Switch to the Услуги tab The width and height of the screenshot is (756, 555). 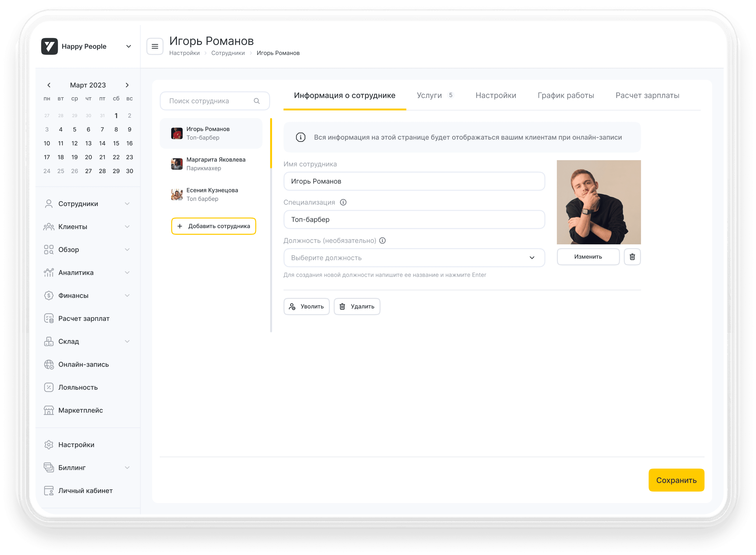point(429,95)
